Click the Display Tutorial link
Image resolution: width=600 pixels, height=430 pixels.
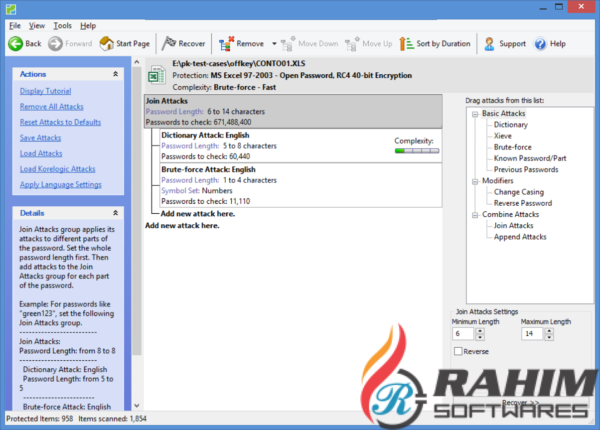coord(46,91)
